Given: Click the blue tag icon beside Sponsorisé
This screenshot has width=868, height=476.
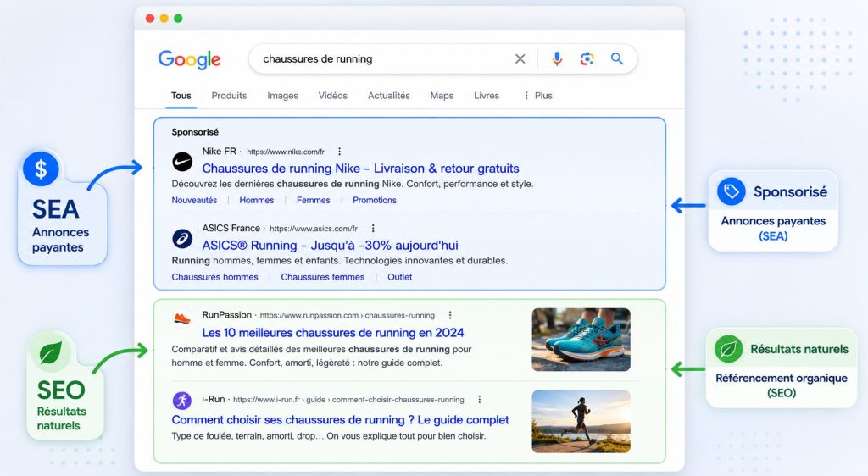Looking at the screenshot, I should tap(732, 191).
